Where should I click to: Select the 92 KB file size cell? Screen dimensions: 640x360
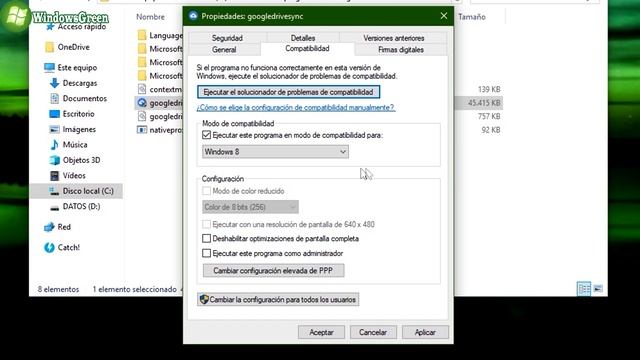coord(491,130)
